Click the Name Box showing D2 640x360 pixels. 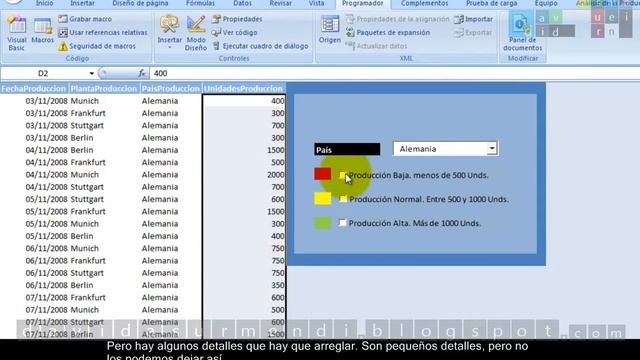pyautogui.click(x=43, y=73)
